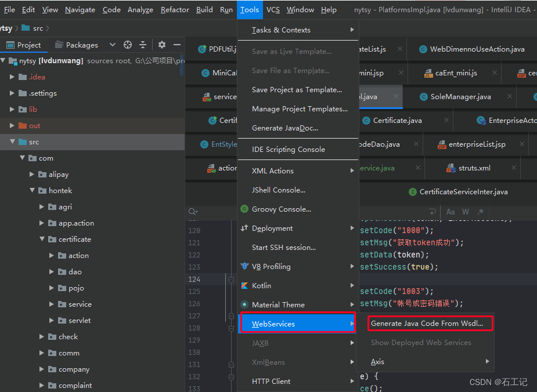Close the SoleManager.java tab

510,96
